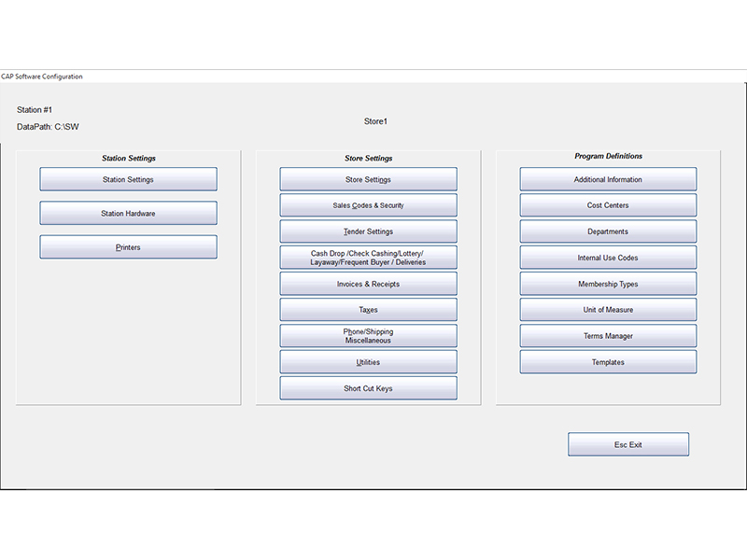Go to the Taxes configuration

point(368,310)
